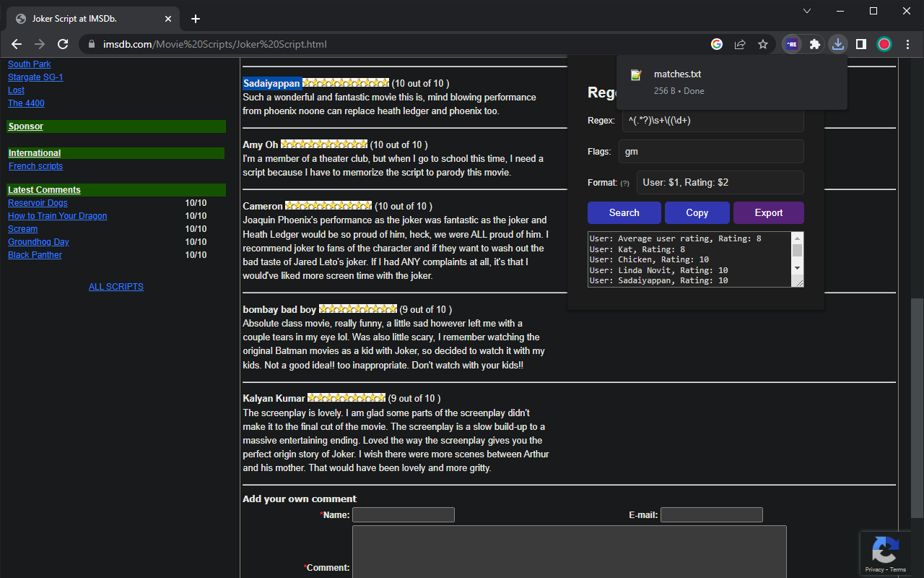The width and height of the screenshot is (924, 578).
Task: Minimize the Chrome window
Action: click(x=840, y=11)
